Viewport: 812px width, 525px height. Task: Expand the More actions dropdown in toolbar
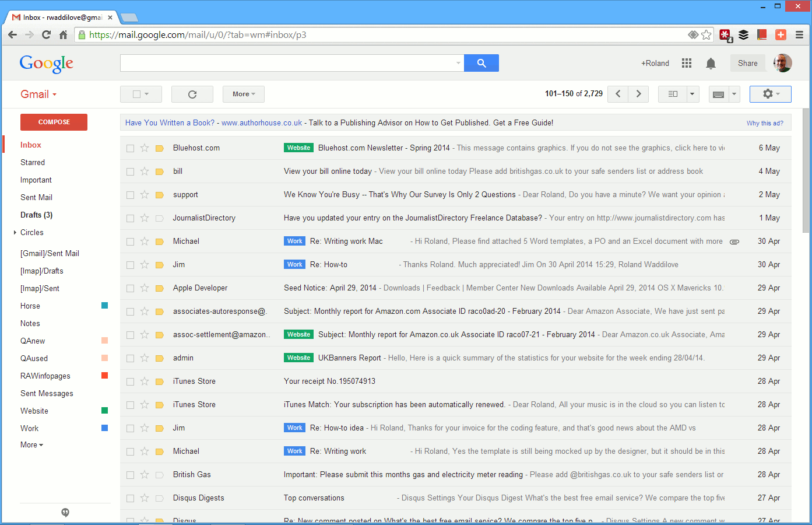(243, 94)
